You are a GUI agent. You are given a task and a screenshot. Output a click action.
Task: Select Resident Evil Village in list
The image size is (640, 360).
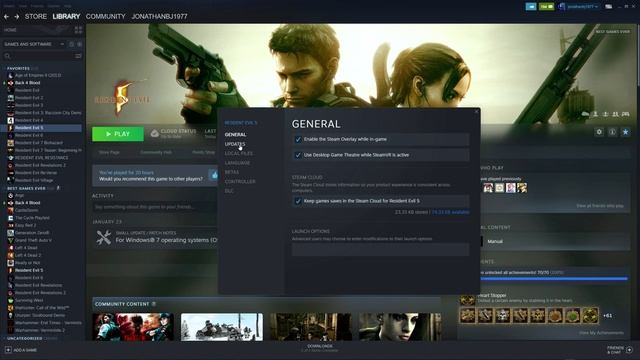pos(34,180)
